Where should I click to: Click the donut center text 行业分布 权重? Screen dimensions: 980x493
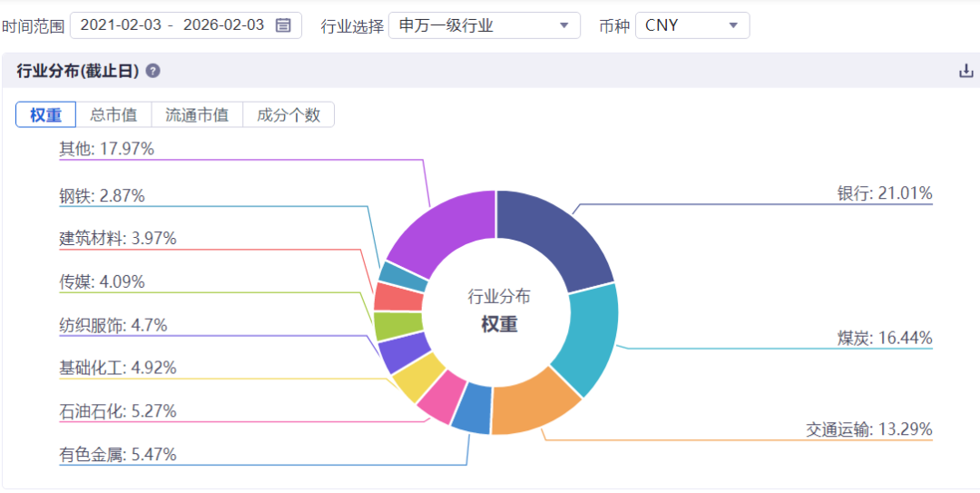pos(499,311)
